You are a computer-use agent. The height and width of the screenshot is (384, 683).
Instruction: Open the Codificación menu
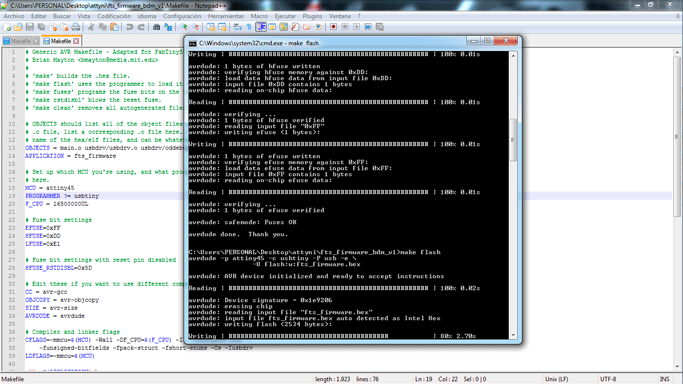[114, 16]
